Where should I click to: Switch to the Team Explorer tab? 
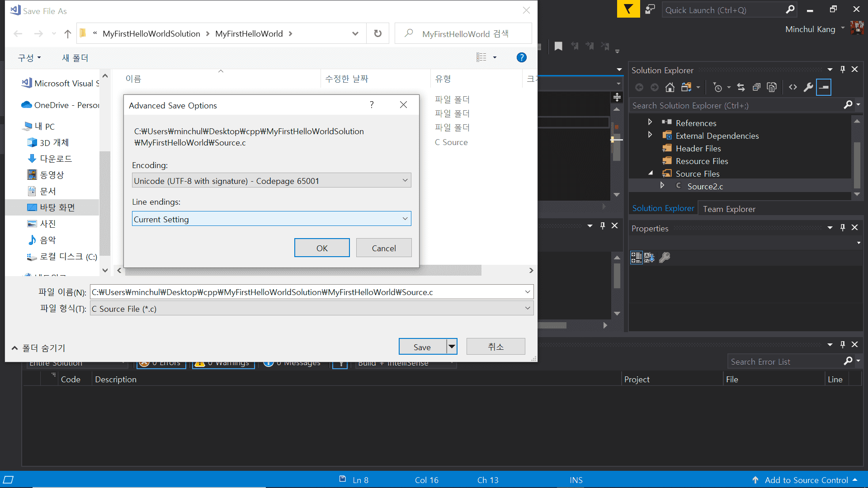tap(729, 209)
